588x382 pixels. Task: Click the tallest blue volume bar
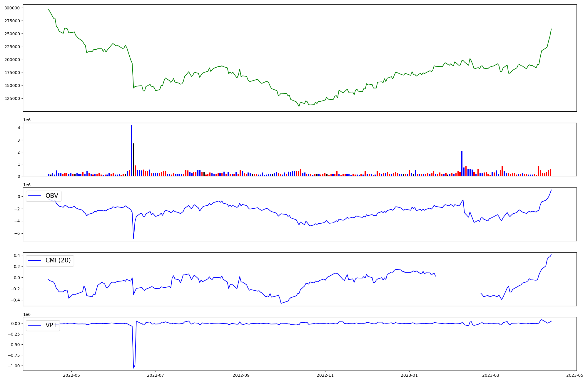pyautogui.click(x=131, y=151)
